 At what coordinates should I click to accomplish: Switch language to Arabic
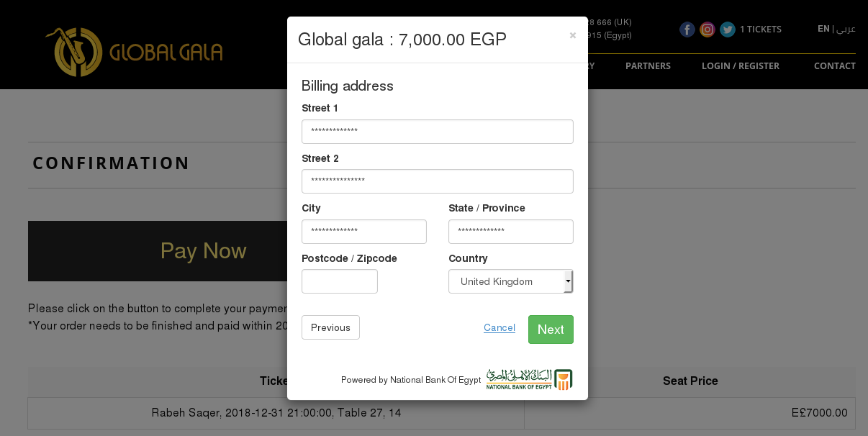tap(846, 29)
